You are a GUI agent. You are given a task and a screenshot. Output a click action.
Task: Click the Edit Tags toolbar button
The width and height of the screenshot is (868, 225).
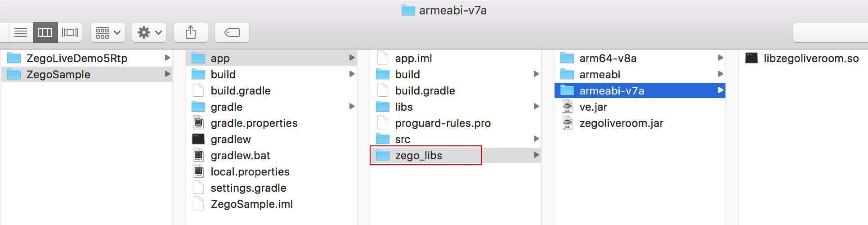coord(232,32)
